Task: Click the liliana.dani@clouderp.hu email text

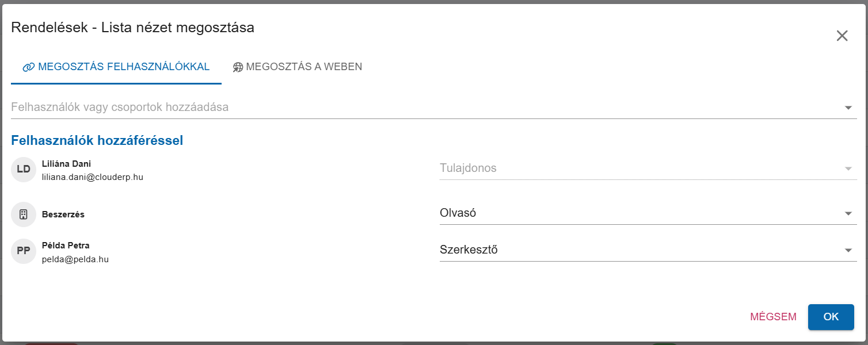Action: (93, 178)
